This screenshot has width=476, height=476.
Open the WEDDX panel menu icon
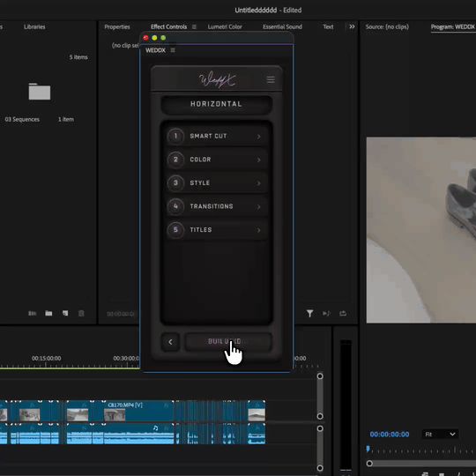[173, 50]
